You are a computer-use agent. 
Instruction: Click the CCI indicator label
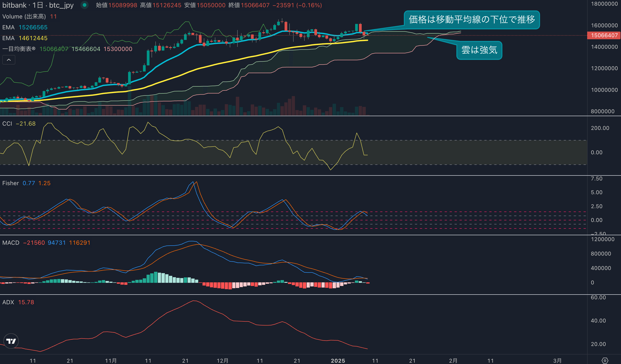pyautogui.click(x=7, y=124)
